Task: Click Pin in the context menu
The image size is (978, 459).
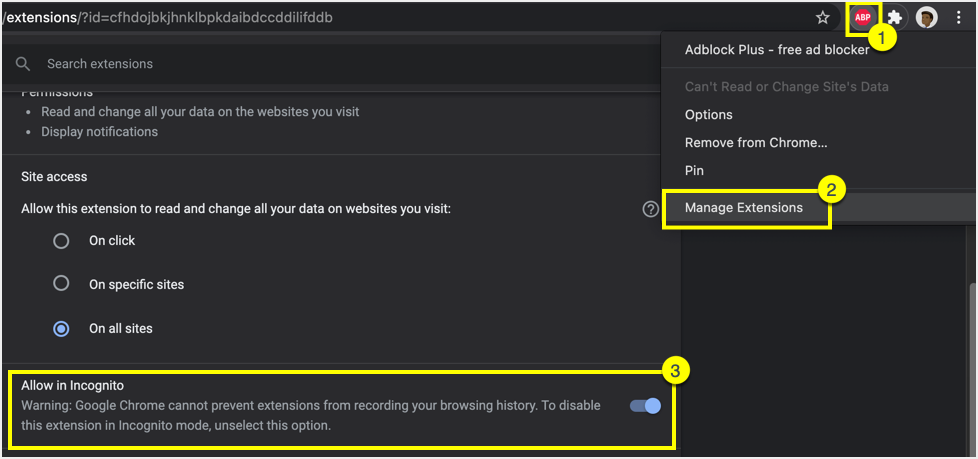Action: (x=694, y=171)
